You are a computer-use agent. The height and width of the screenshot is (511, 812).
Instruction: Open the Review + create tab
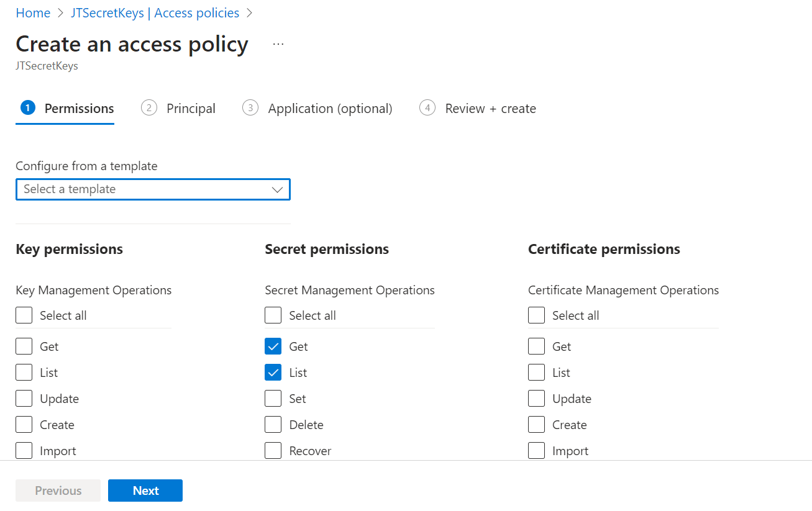(x=490, y=109)
